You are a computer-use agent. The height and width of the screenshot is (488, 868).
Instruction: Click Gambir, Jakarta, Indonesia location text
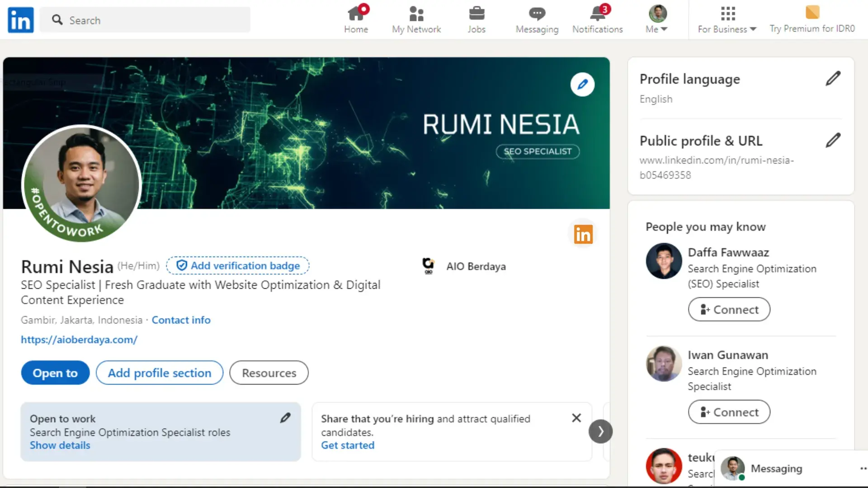pos(81,320)
